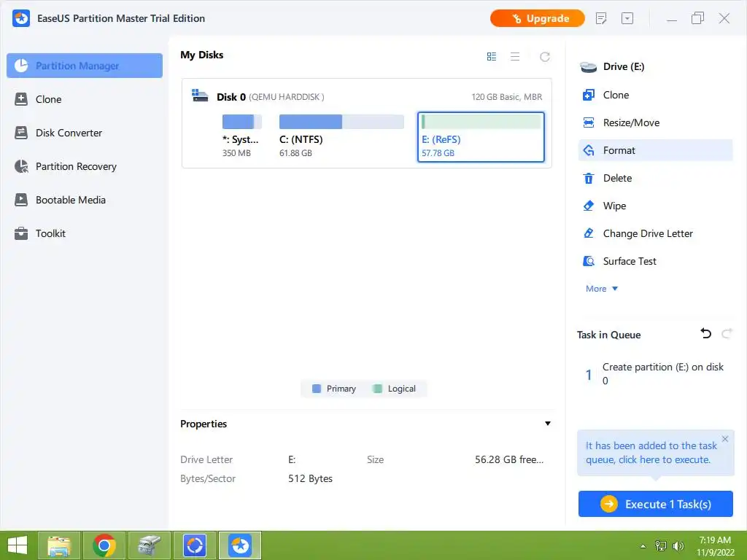Choose Surface Test action
747x560 pixels.
coord(655,261)
